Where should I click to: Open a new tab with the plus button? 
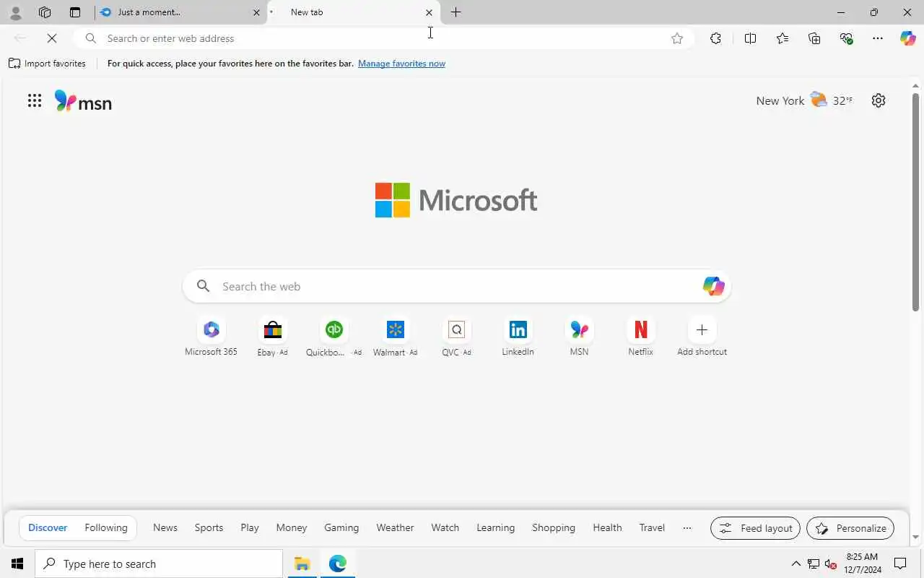[x=456, y=12]
